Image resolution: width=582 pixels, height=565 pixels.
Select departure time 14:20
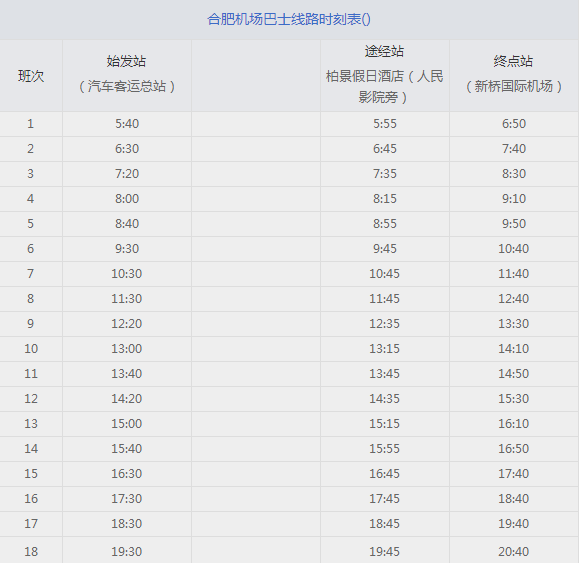127,399
